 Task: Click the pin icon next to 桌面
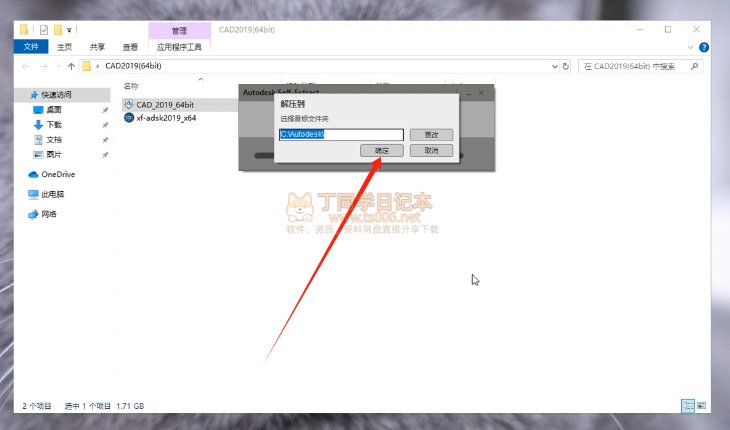point(105,110)
